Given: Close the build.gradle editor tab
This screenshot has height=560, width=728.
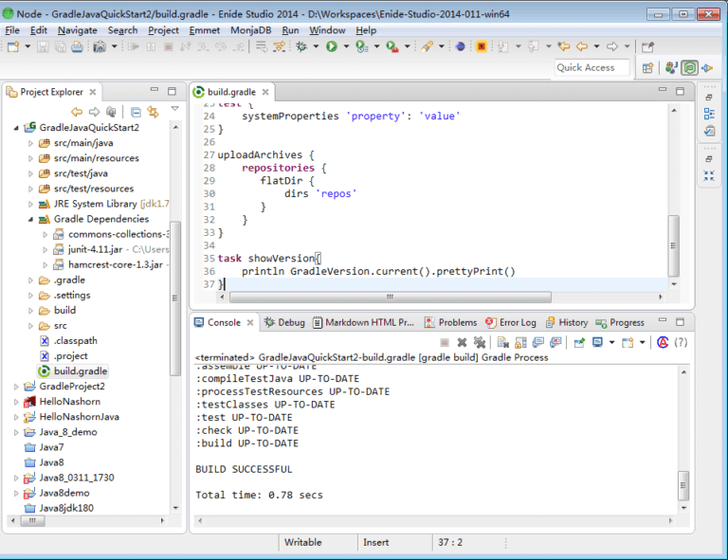Looking at the screenshot, I should coord(265,93).
